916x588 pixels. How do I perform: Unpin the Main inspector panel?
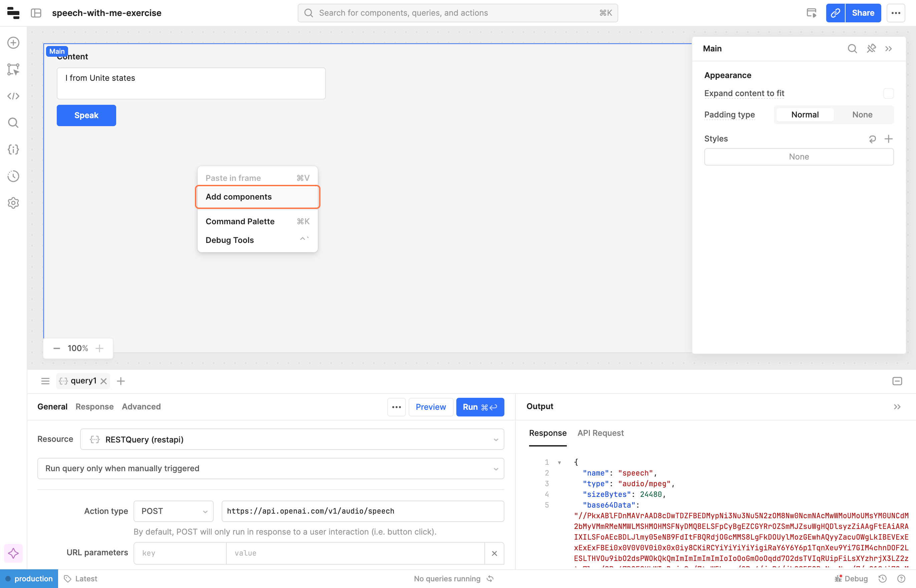(871, 48)
